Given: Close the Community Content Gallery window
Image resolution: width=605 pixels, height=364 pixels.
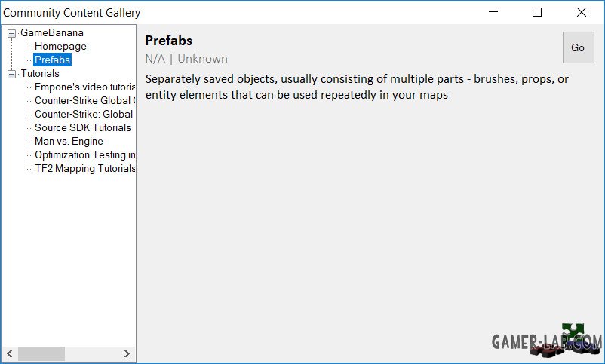Looking at the screenshot, I should [582, 12].
